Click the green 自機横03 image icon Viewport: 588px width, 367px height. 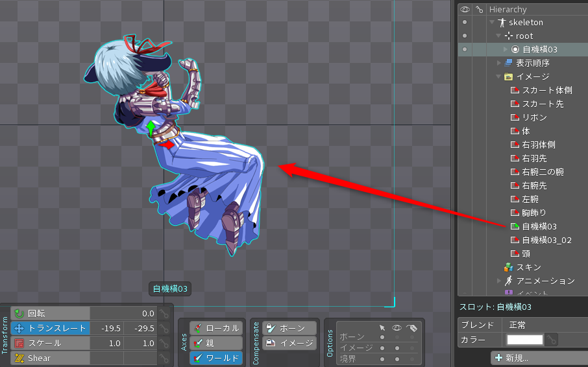[x=515, y=226]
